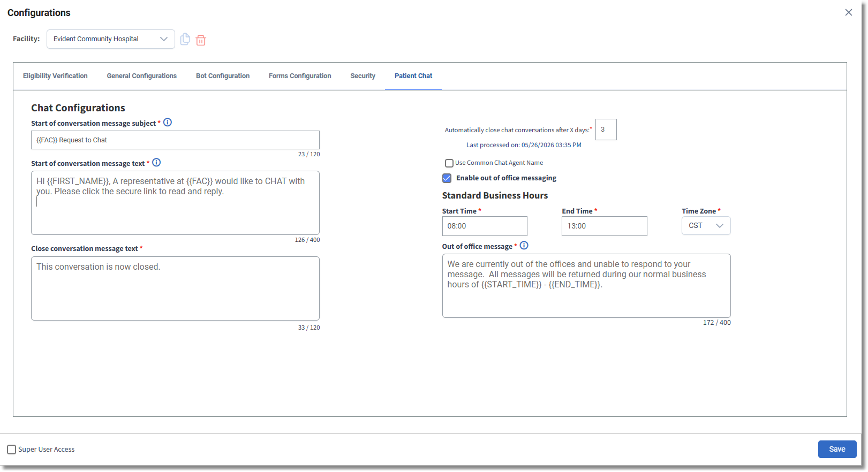Click the message subject input field
Screen dimensions: 868x472
pos(176,140)
